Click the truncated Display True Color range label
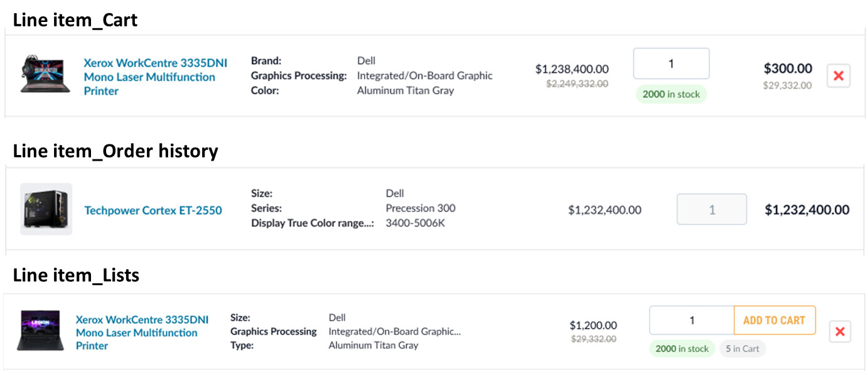The height and width of the screenshot is (371, 868). [x=313, y=223]
